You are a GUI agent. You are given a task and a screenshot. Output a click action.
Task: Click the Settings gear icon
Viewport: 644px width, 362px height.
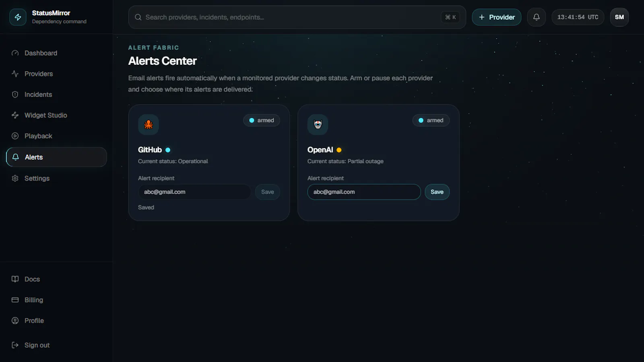[x=15, y=178]
